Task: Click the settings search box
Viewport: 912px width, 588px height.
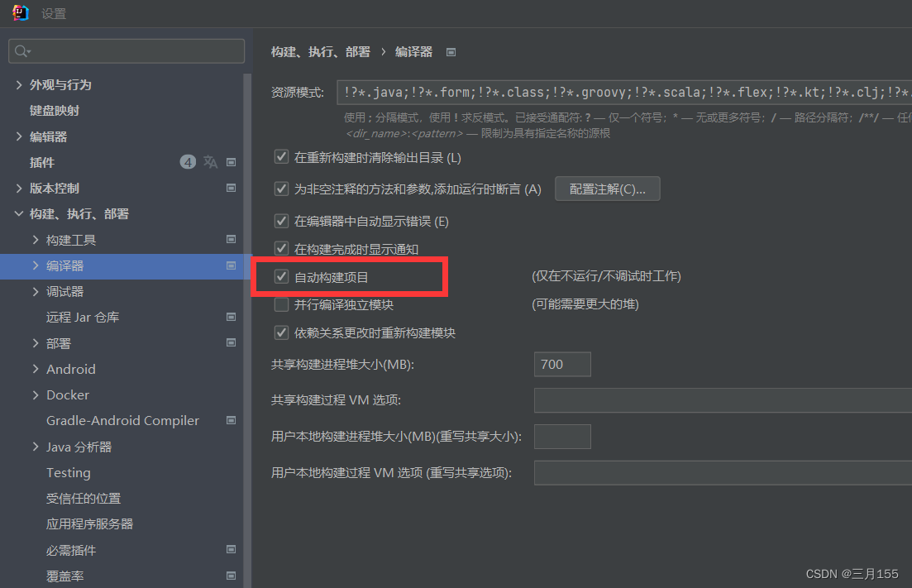Action: coord(126,51)
